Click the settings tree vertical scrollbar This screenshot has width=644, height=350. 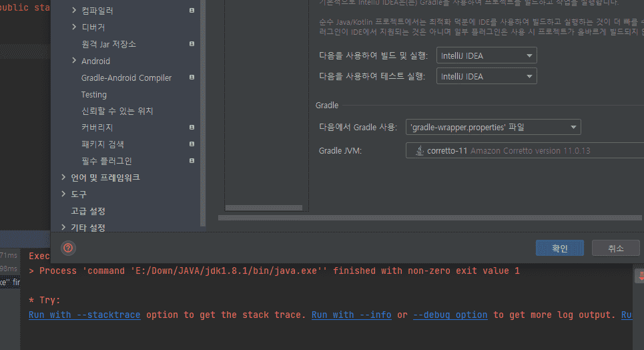coord(202,113)
